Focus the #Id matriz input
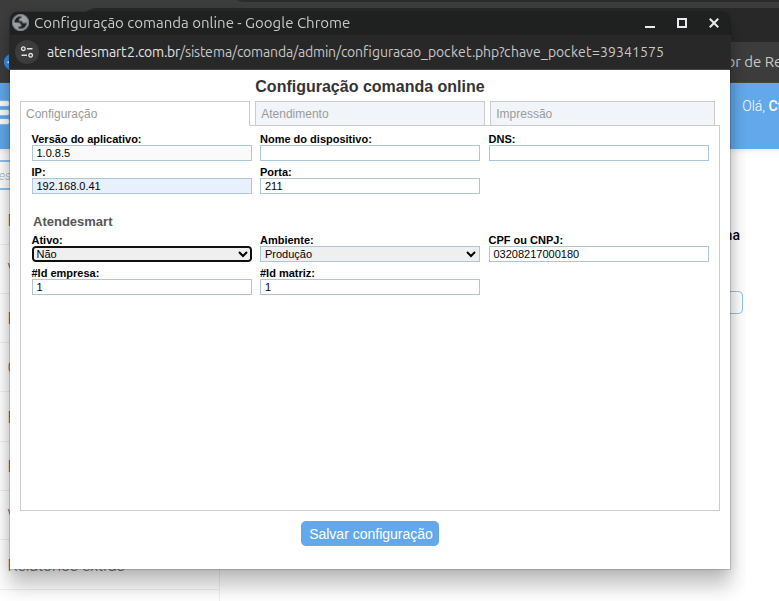The image size is (779, 601). 370,287
